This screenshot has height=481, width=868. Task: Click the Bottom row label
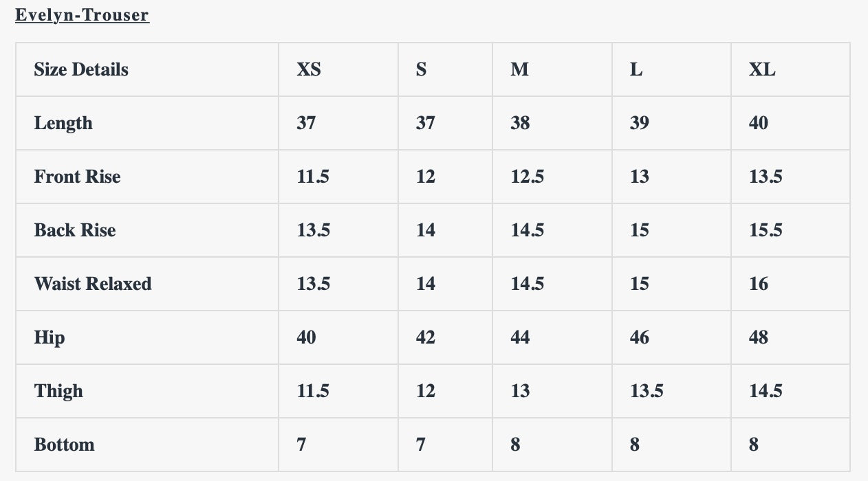point(64,445)
